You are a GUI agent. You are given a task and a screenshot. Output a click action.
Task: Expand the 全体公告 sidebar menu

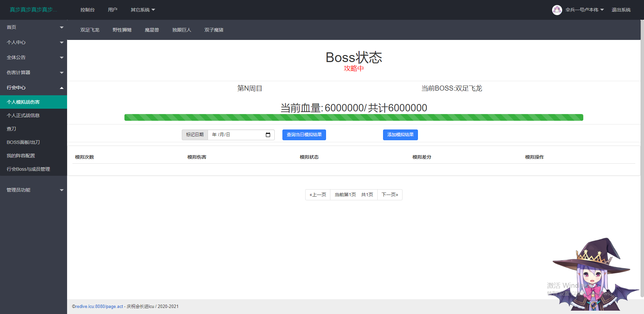pos(34,57)
